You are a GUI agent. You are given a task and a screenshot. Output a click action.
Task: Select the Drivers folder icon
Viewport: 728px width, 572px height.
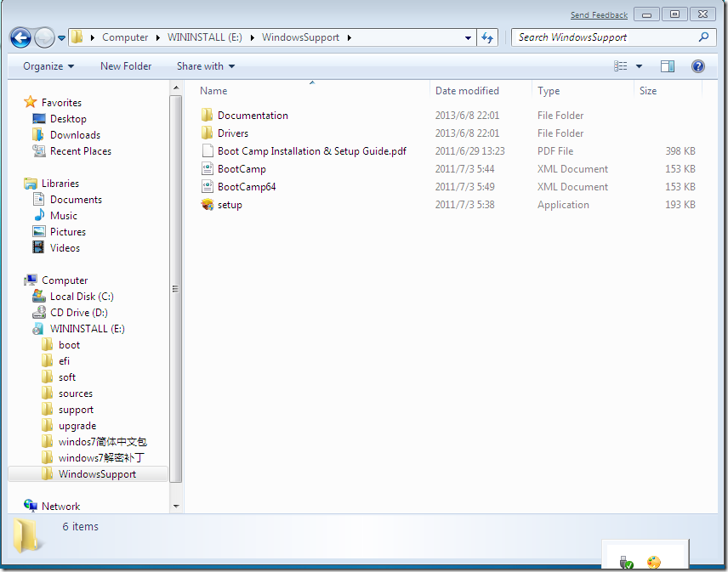point(207,133)
